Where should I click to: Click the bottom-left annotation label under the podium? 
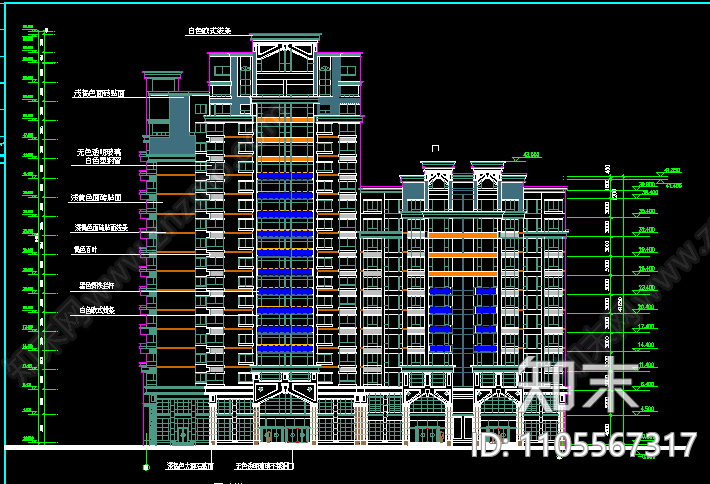tap(190, 466)
